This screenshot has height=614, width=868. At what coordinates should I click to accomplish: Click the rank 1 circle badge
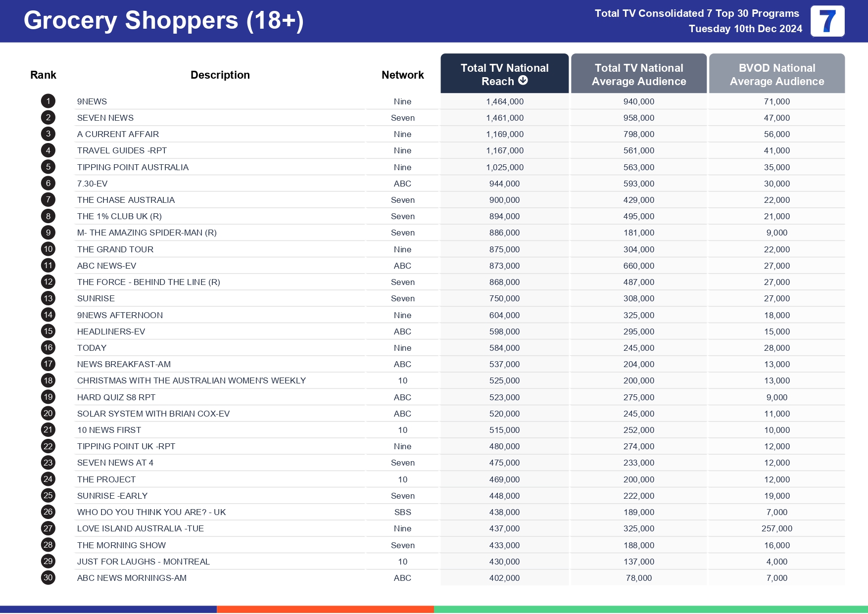coord(48,101)
